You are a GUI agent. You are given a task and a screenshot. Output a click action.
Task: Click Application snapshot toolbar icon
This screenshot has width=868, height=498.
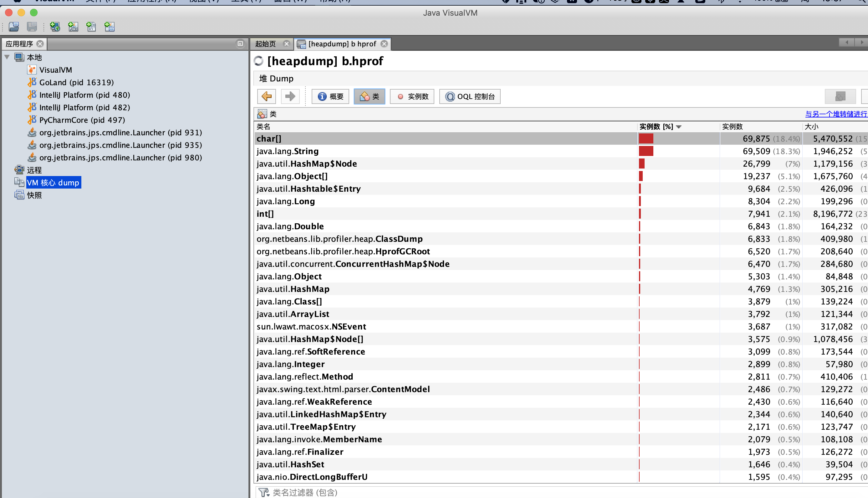click(109, 27)
